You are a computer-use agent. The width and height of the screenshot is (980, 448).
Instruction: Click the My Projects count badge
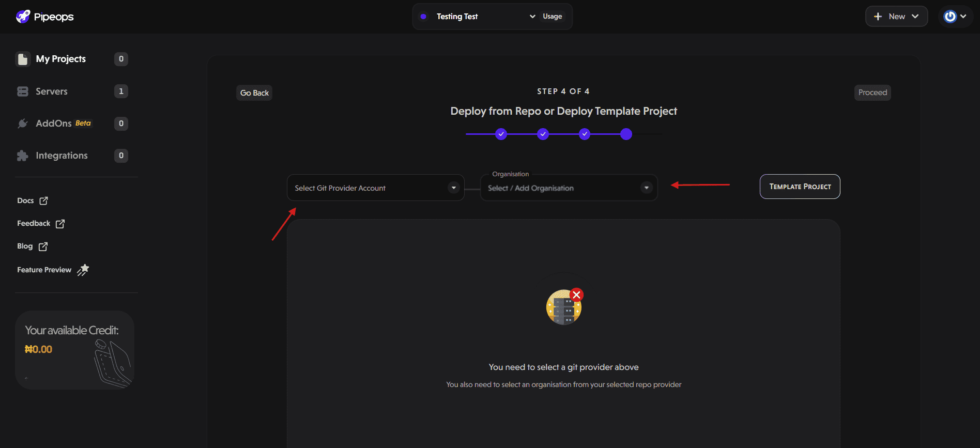tap(121, 59)
